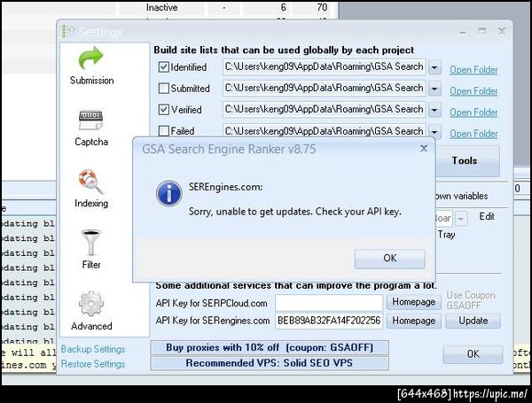Open the Submission settings section
Image resolution: width=532 pixels, height=403 pixels.
91,66
